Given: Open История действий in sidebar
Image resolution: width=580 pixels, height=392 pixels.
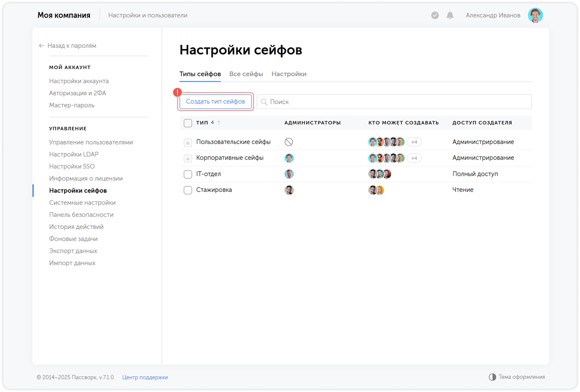Looking at the screenshot, I should (x=76, y=227).
